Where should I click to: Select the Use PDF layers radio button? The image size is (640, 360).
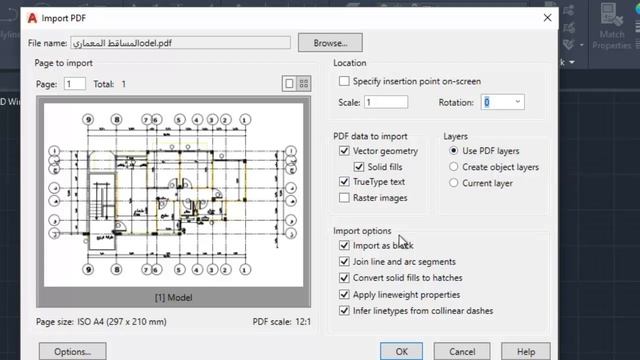453,151
